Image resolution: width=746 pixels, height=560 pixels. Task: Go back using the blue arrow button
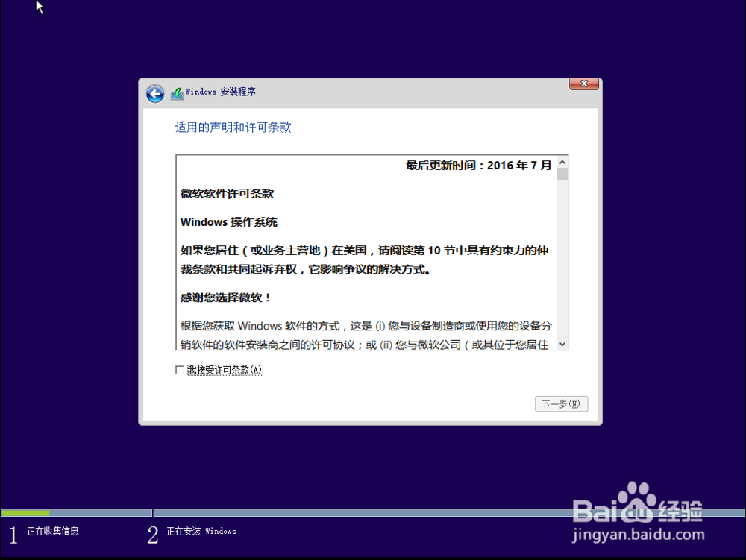pos(155,94)
